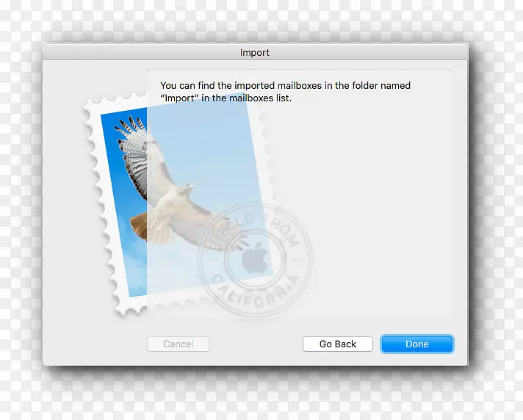Screen dimensions: 523x420
Task: Click the "Import" window title
Action: (x=255, y=53)
